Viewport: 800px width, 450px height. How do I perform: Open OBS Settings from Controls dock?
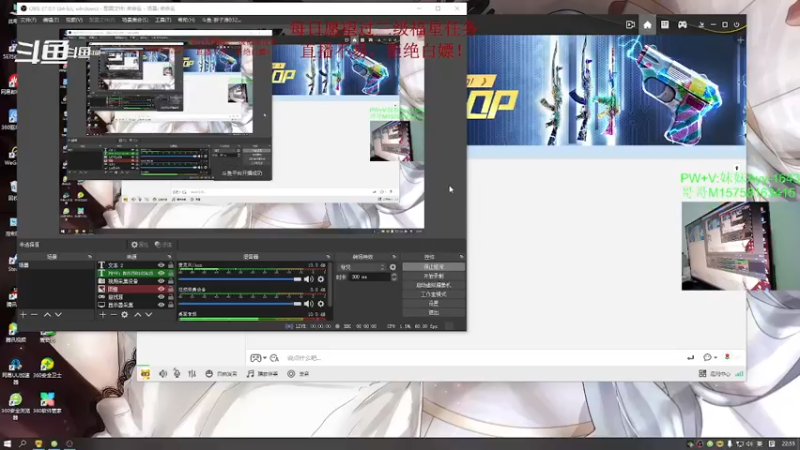pos(433,303)
